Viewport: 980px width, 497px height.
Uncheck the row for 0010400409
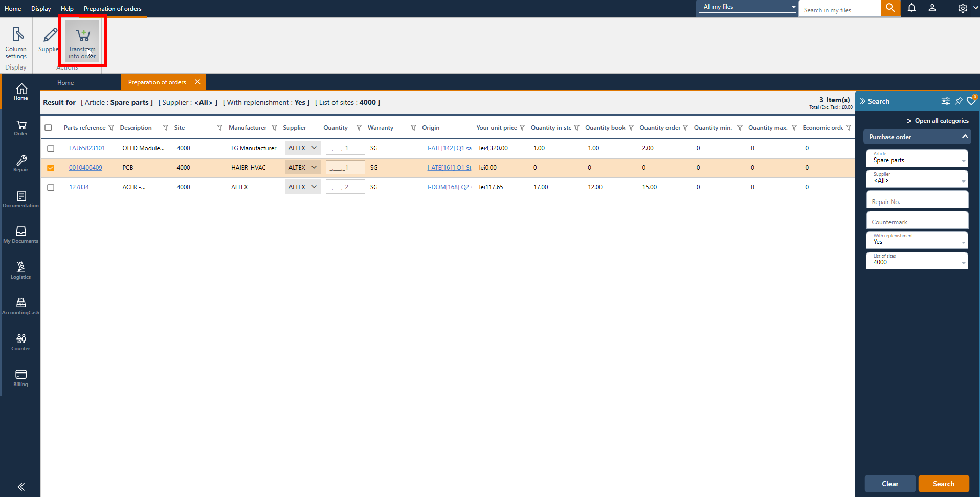coord(51,168)
